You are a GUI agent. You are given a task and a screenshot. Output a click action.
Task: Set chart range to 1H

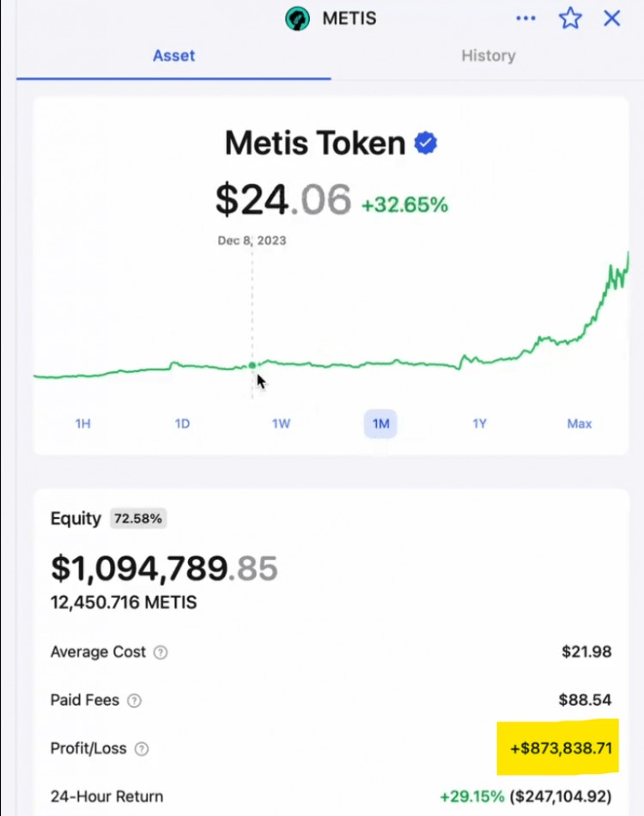pyautogui.click(x=82, y=423)
